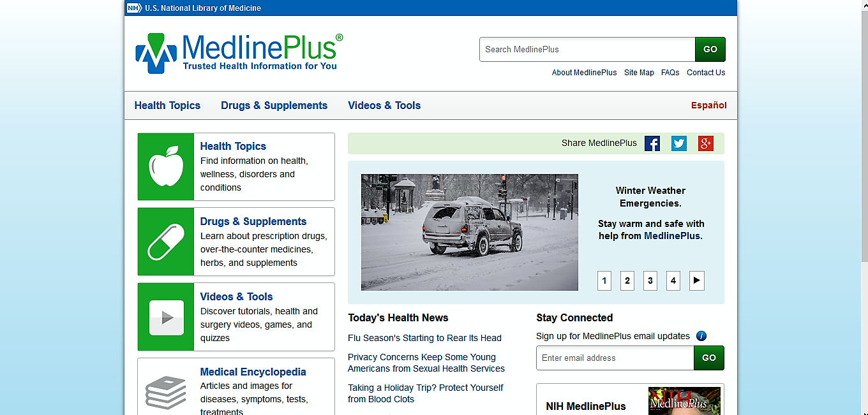Open Taking a Holiday Trip blood clots article
868x415 pixels.
pyautogui.click(x=426, y=394)
